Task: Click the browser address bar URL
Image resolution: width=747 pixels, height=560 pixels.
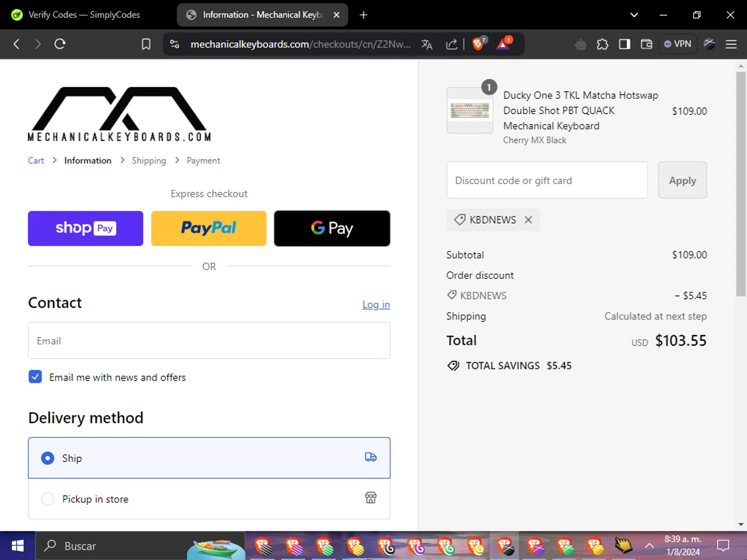Action: [x=300, y=44]
